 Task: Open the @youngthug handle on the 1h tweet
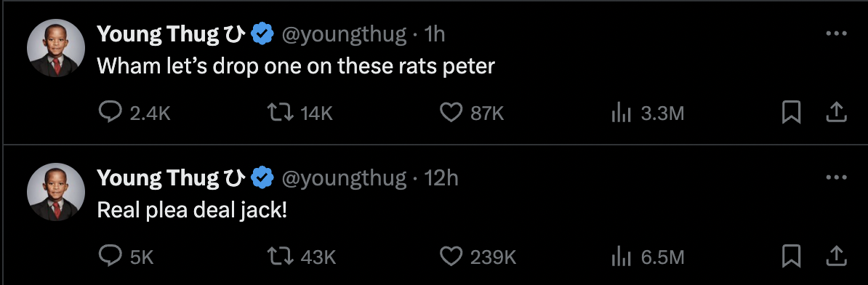(x=345, y=35)
